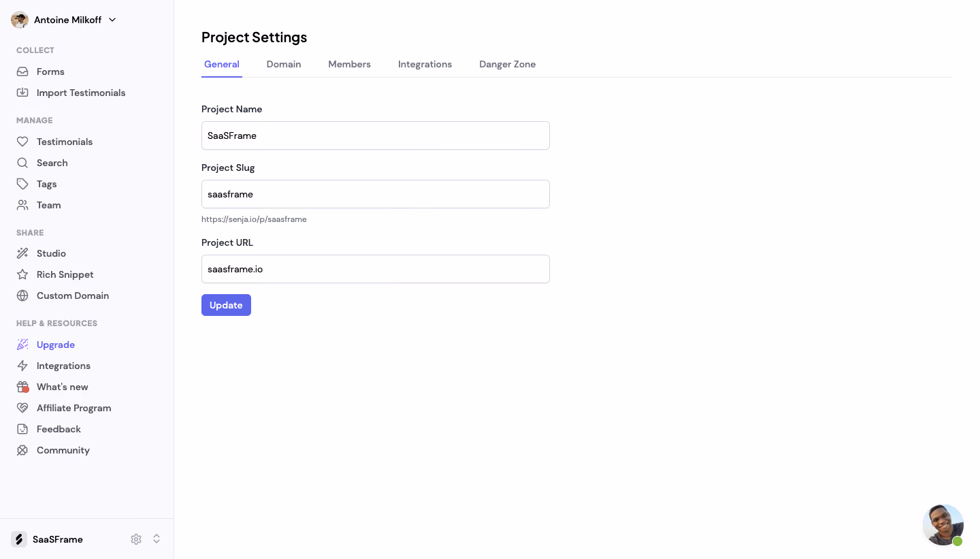The image size is (980, 559).
Task: Click the Import Testimonials download icon
Action: (x=22, y=93)
